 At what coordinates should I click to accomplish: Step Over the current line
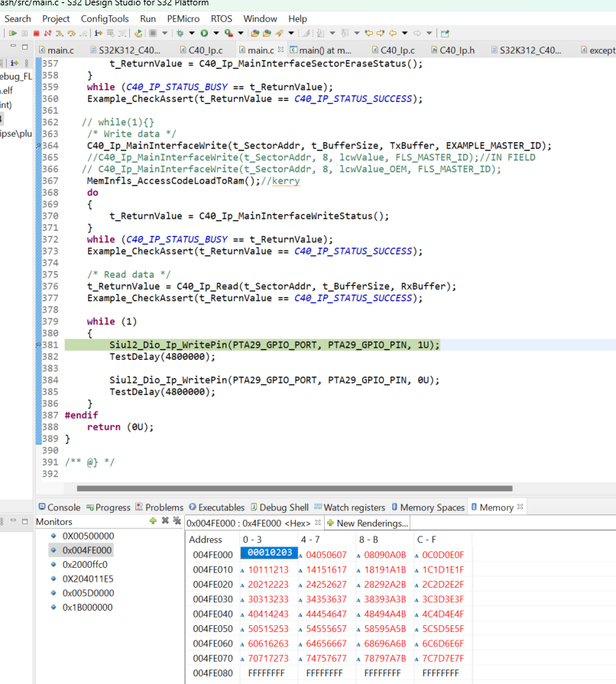72,33
